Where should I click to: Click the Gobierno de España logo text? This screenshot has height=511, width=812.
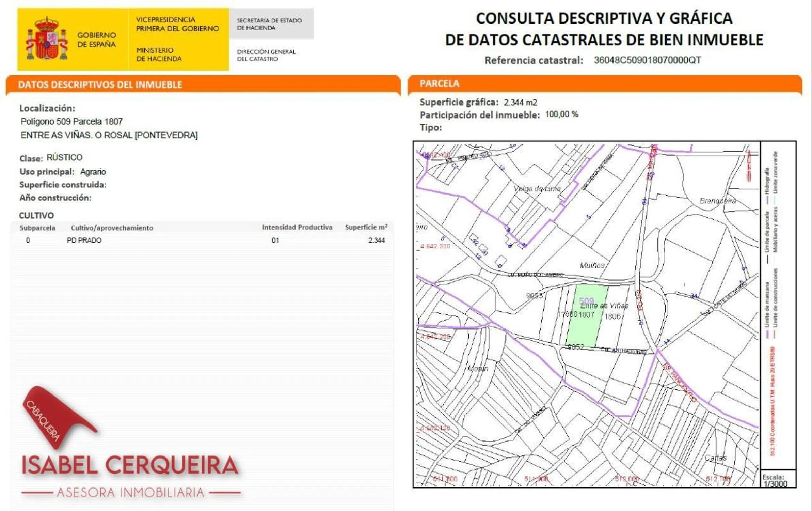click(96, 40)
